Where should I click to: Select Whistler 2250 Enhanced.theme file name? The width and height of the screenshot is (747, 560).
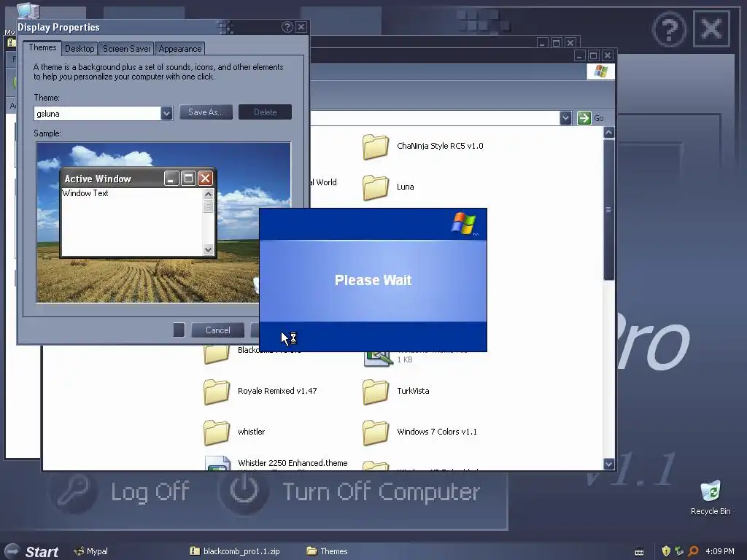click(x=293, y=463)
